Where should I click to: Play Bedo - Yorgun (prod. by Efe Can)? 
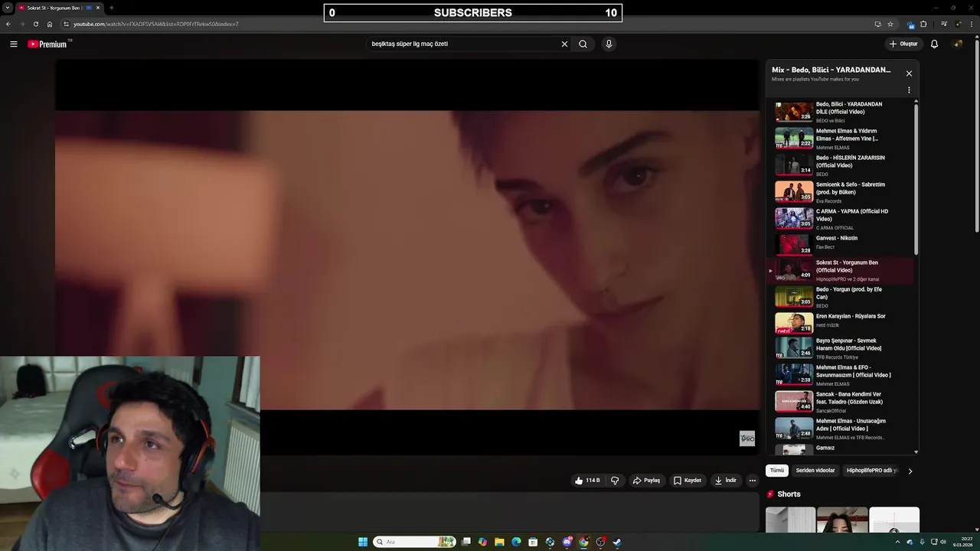point(841,297)
